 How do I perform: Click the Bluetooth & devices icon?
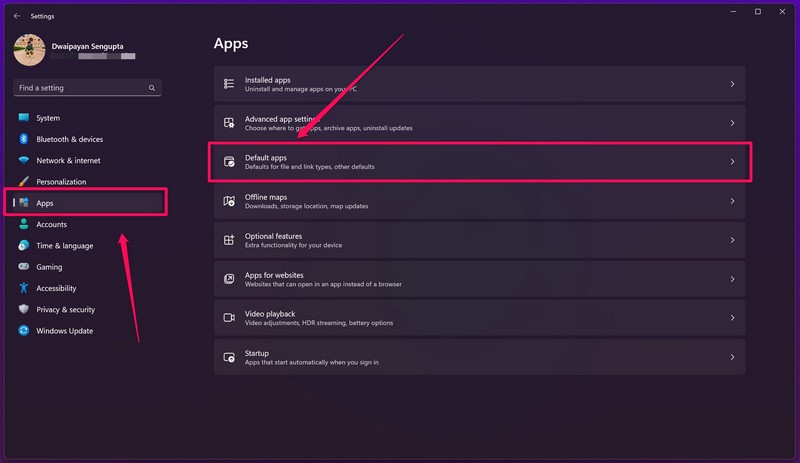coord(23,139)
